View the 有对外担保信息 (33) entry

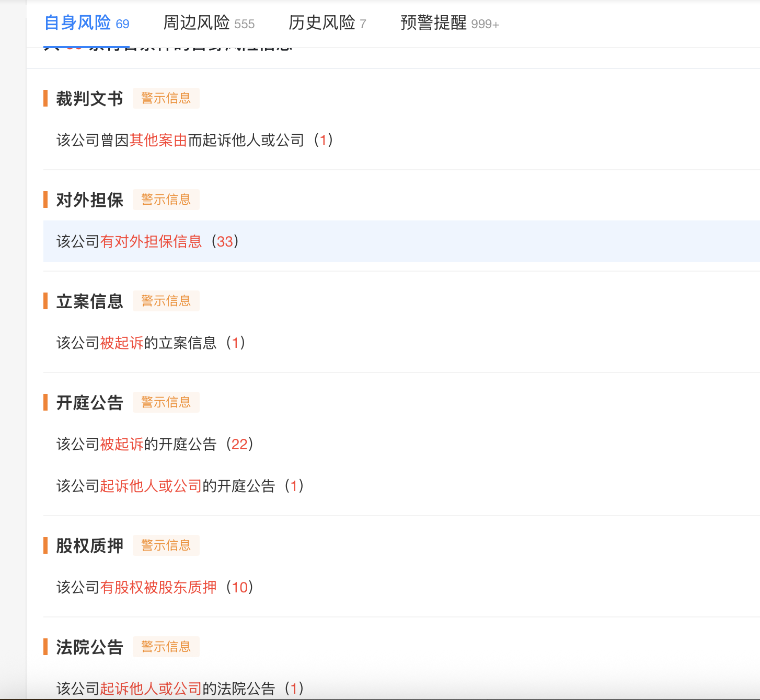pos(147,241)
